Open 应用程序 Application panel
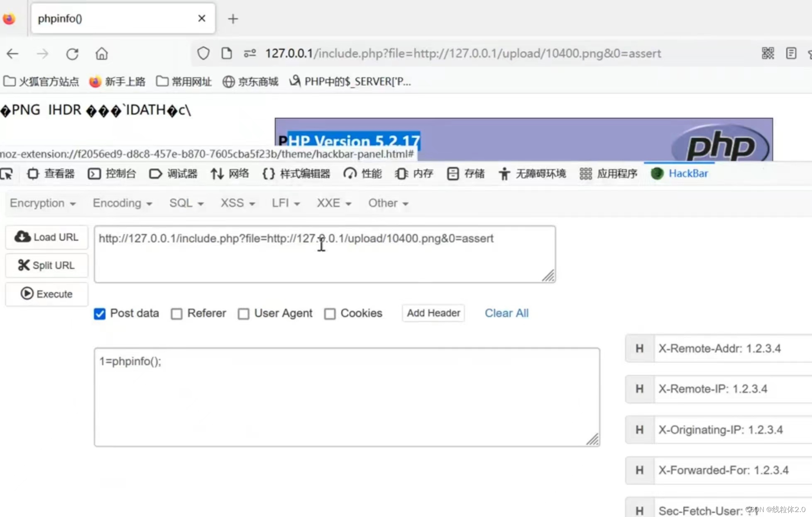Screen dimensions: 812x517 [608, 173]
